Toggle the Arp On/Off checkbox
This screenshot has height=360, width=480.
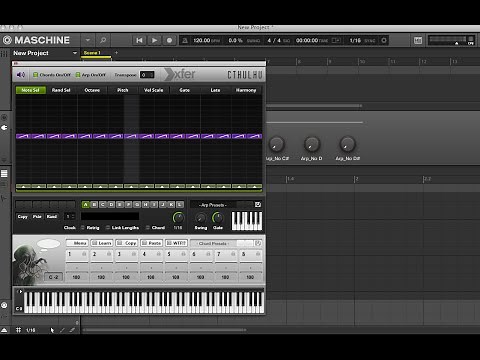click(78, 75)
